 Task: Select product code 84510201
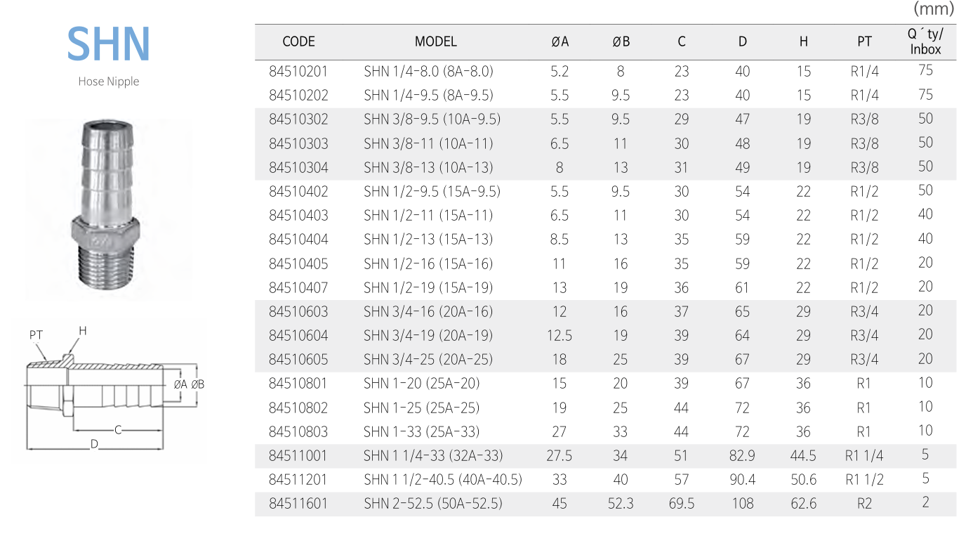click(x=298, y=71)
